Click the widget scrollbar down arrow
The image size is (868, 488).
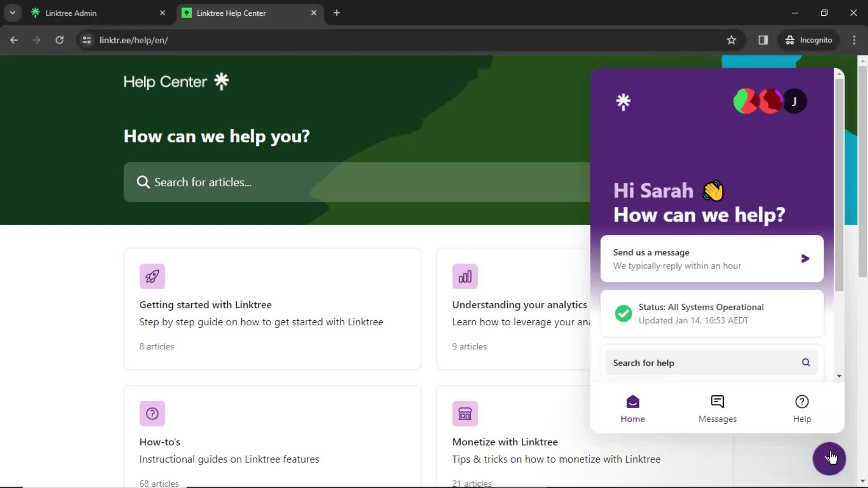(x=839, y=376)
